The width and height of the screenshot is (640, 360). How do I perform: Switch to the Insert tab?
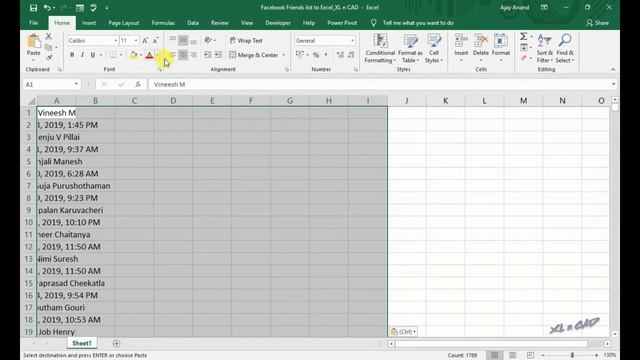pyautogui.click(x=89, y=23)
